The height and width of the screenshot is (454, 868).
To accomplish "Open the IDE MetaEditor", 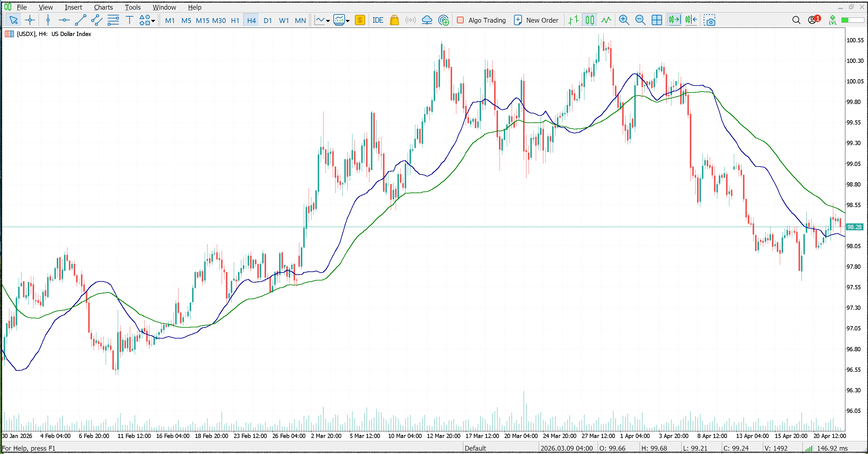I will tap(378, 20).
